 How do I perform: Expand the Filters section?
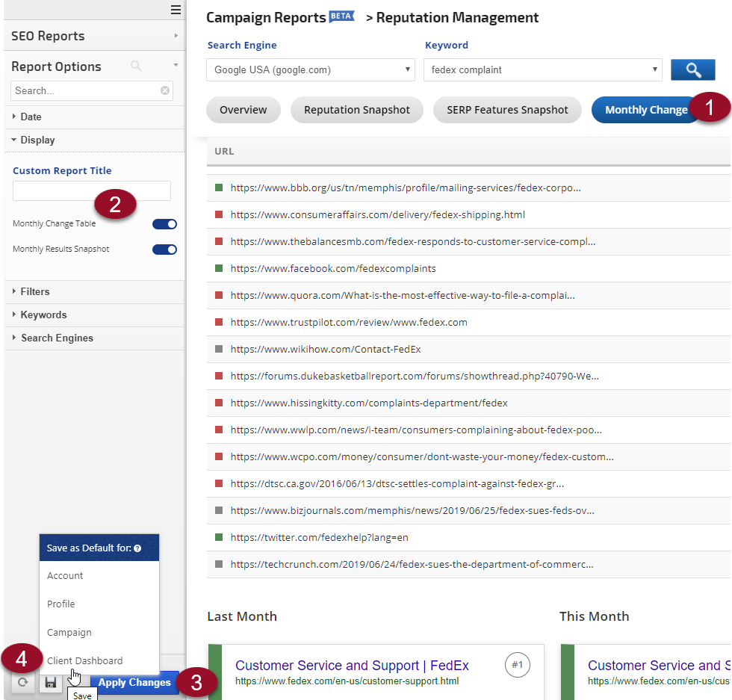point(35,292)
